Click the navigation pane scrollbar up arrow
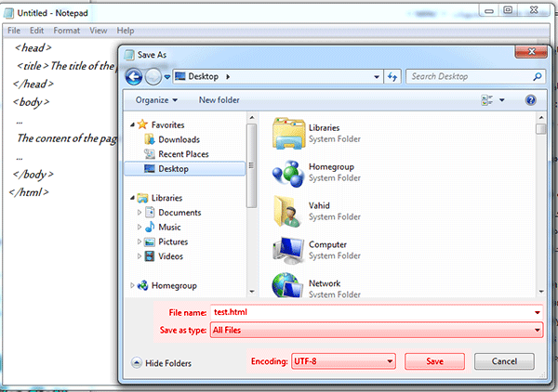This screenshot has width=558, height=392. click(252, 118)
